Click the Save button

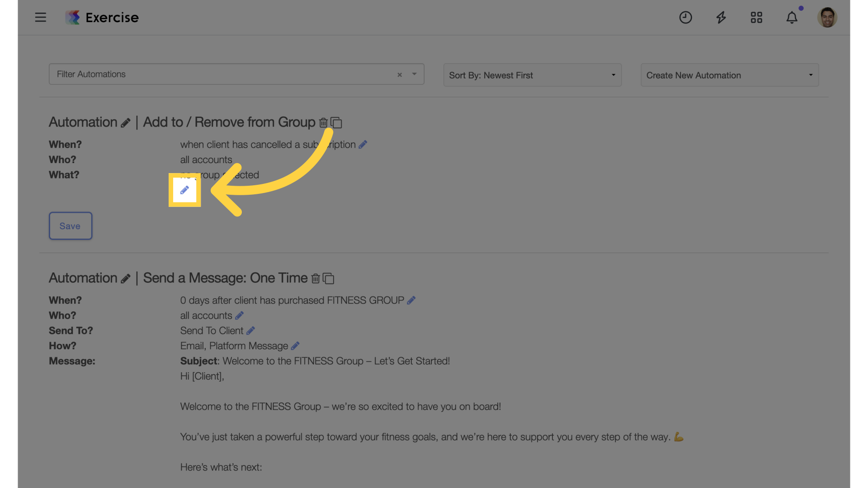point(71,226)
